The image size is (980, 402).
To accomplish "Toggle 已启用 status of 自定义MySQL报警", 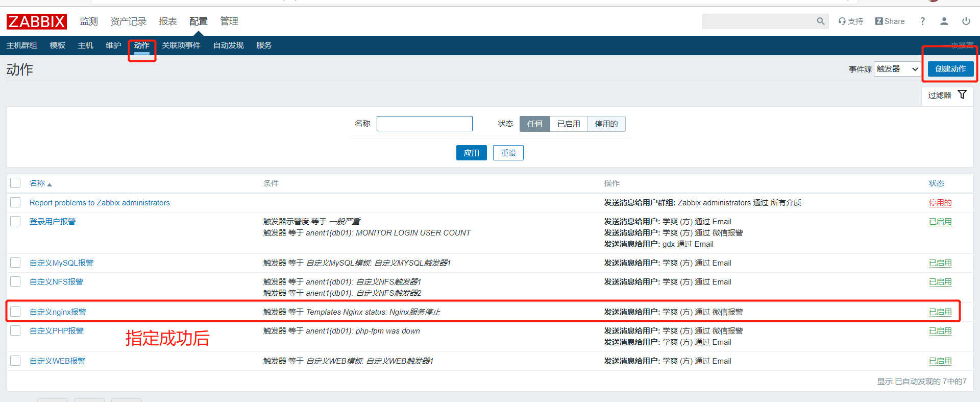I will [940, 263].
